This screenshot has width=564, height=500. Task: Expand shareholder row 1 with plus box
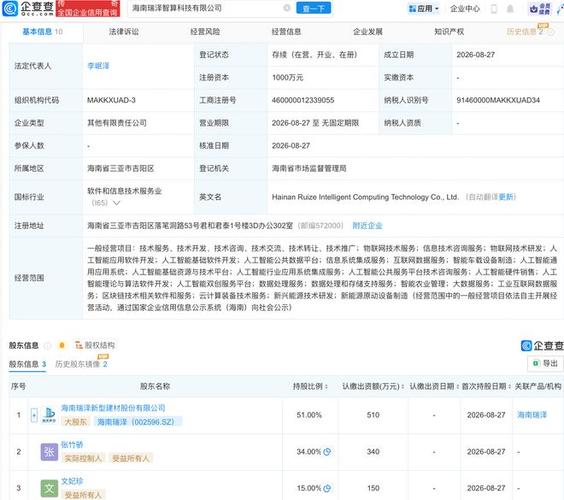(x=34, y=415)
